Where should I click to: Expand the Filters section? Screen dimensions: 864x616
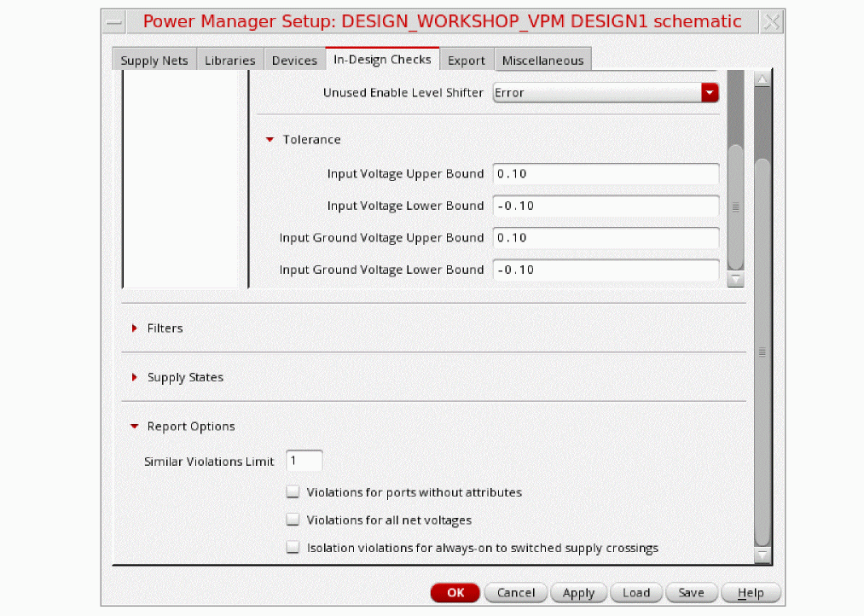[x=135, y=328]
